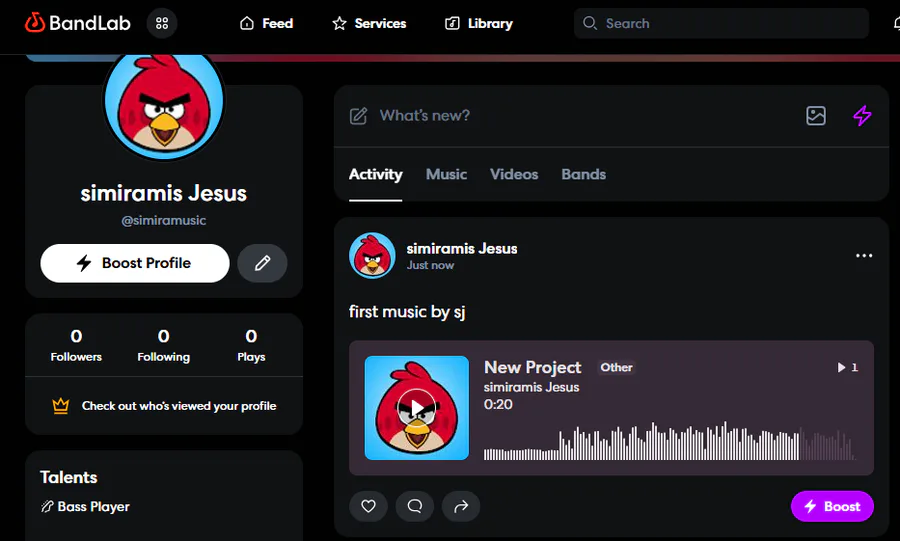This screenshot has width=900, height=541.
Task: Click the purple lightning boost icon in composer
Action: (x=862, y=116)
